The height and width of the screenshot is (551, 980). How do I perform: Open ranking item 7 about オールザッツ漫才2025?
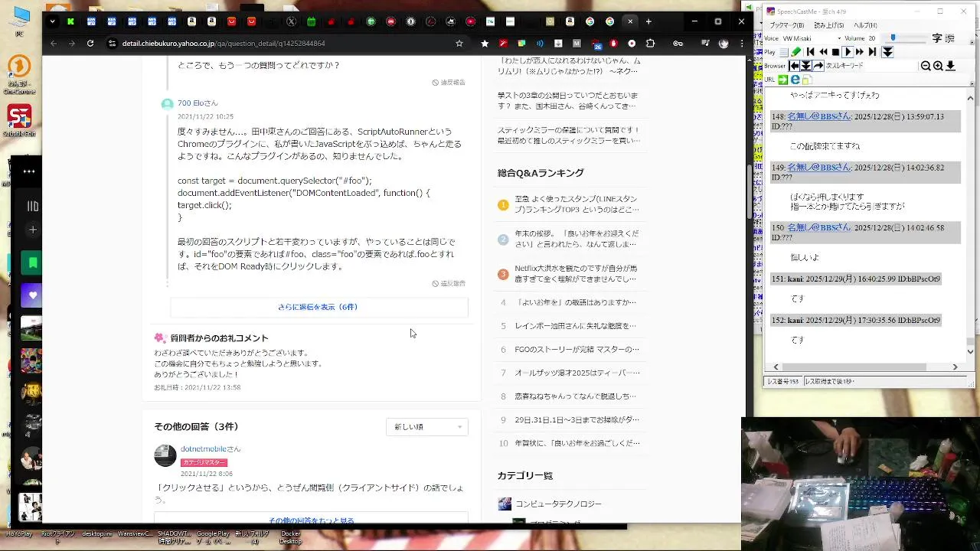(577, 373)
